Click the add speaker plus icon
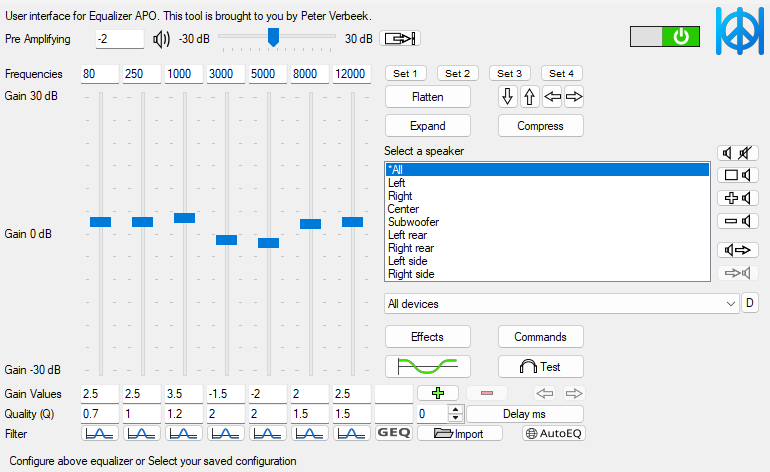Image resolution: width=770 pixels, height=472 pixels. (x=737, y=198)
